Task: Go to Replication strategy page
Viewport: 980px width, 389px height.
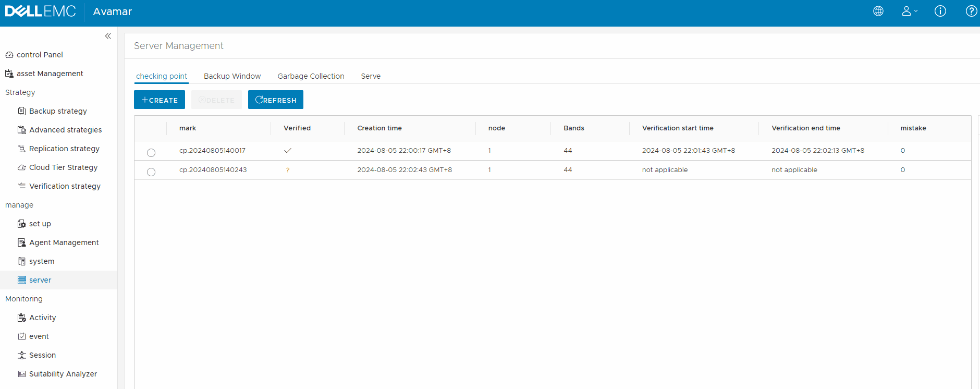Action: 64,149
